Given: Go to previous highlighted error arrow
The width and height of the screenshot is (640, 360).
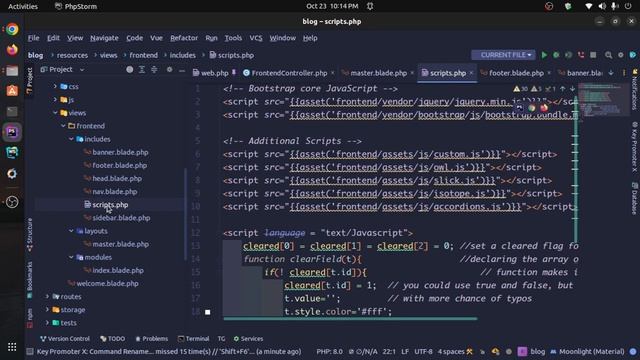Looking at the screenshot, I should (x=563, y=89).
